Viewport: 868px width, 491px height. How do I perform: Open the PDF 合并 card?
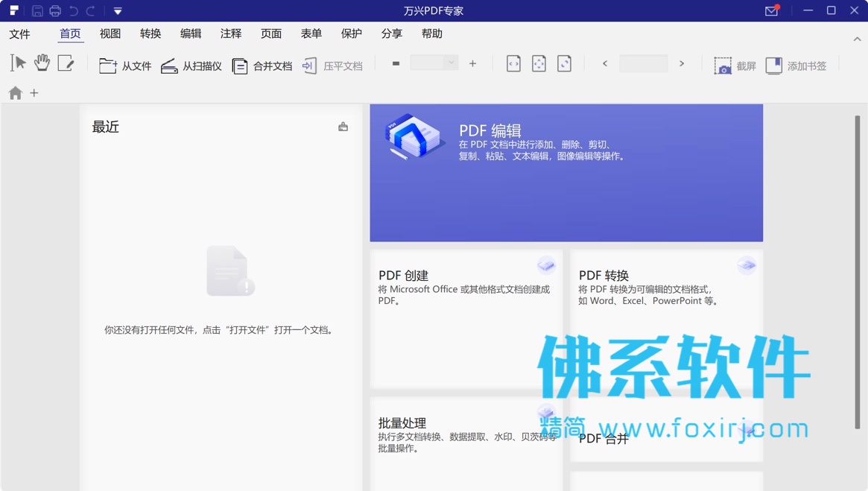click(x=667, y=430)
